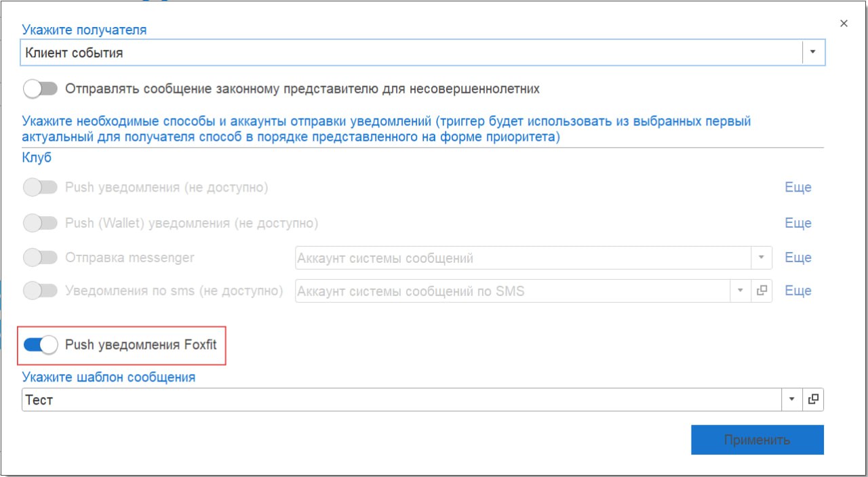Click the Push уведомления Foxfit label
The image size is (868, 477).
(141, 345)
